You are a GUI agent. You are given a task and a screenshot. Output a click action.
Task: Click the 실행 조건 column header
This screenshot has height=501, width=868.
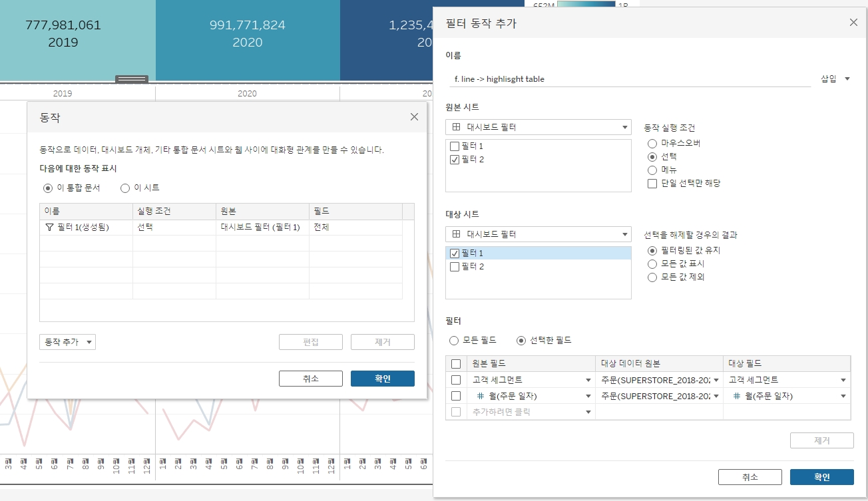174,211
